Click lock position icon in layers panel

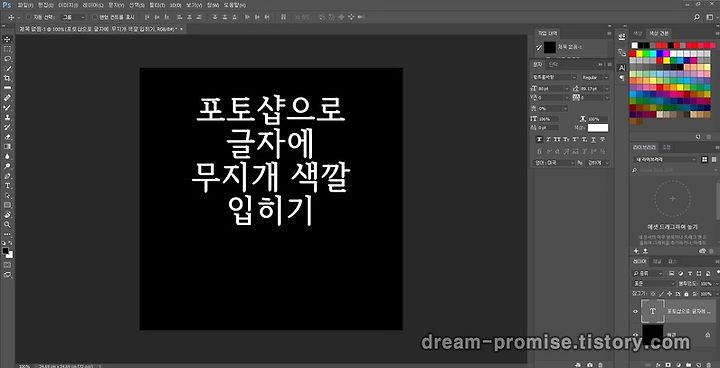tap(670, 293)
